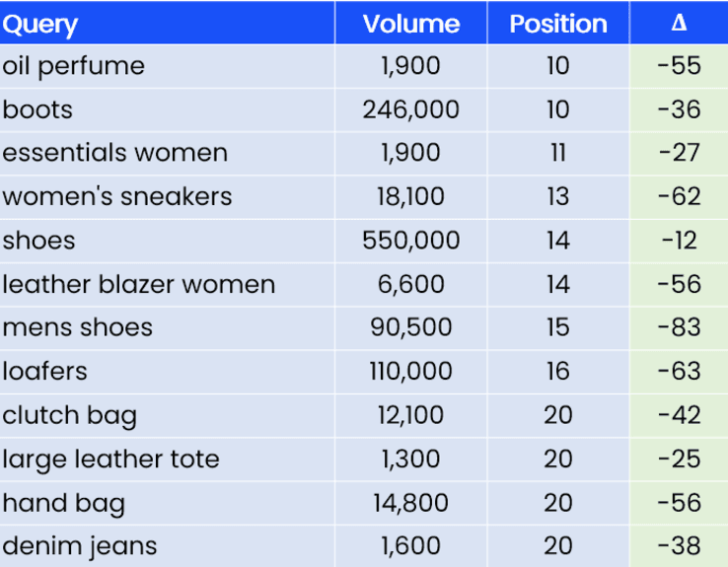The image size is (728, 567).
Task: Select the 'oil perfume' query cell
Action: [x=74, y=66]
